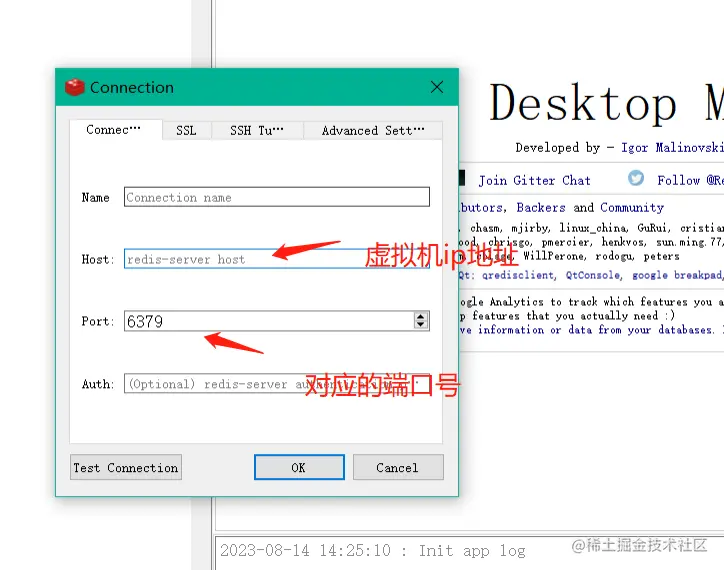Confirm the dialog with OK
This screenshot has height=570, width=724.
[x=299, y=467]
